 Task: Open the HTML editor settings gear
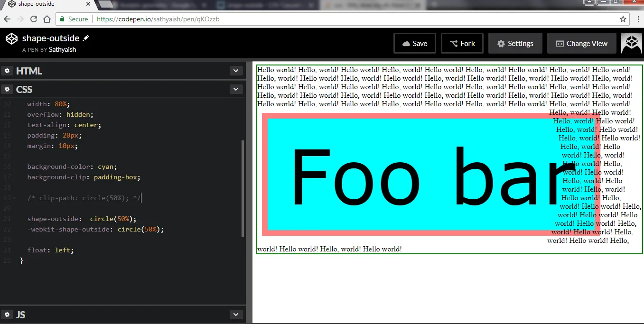[7, 71]
